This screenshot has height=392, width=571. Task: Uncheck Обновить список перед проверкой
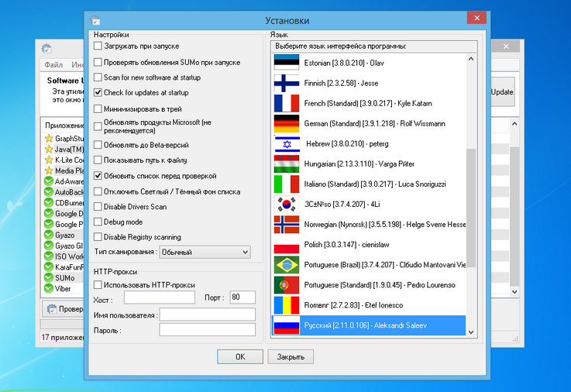tap(98, 176)
